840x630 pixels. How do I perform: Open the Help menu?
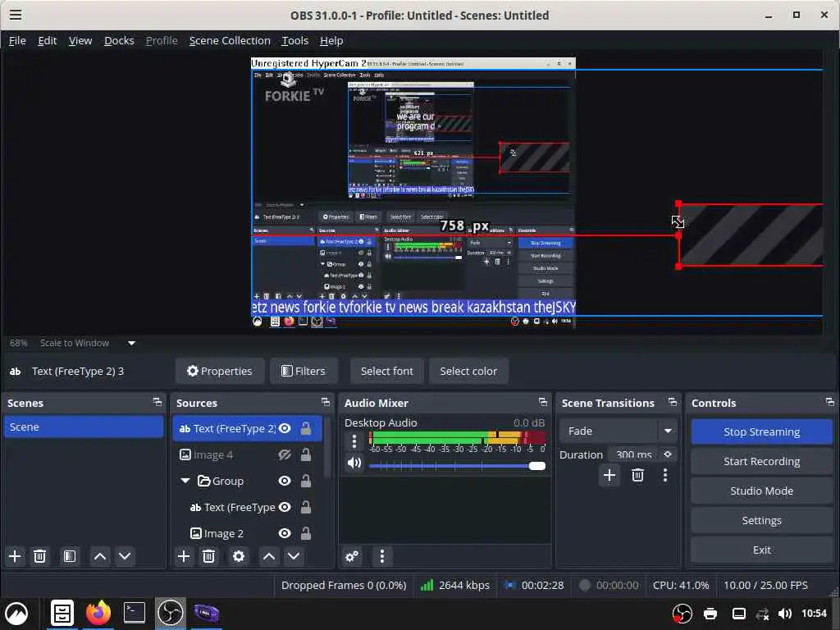[x=331, y=41]
